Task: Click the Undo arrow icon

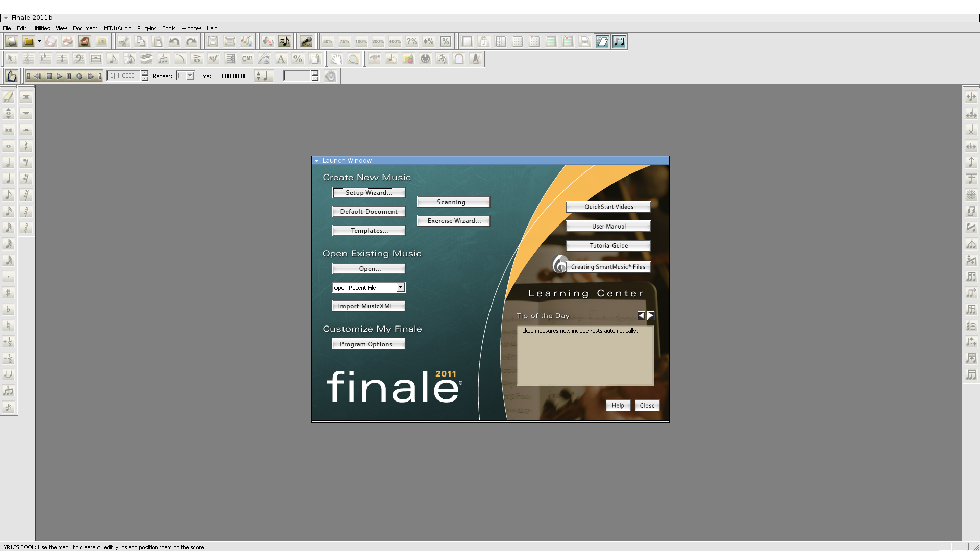Action: point(175,42)
